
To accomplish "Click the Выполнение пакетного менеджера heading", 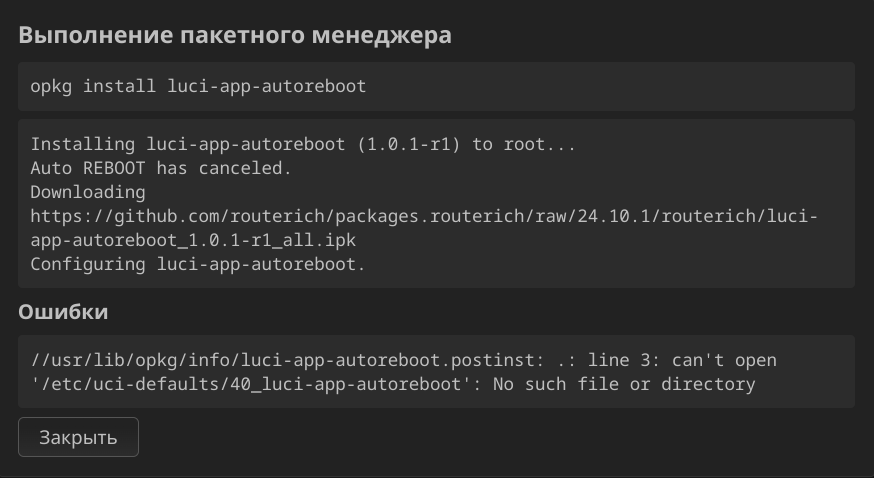I will (235, 35).
